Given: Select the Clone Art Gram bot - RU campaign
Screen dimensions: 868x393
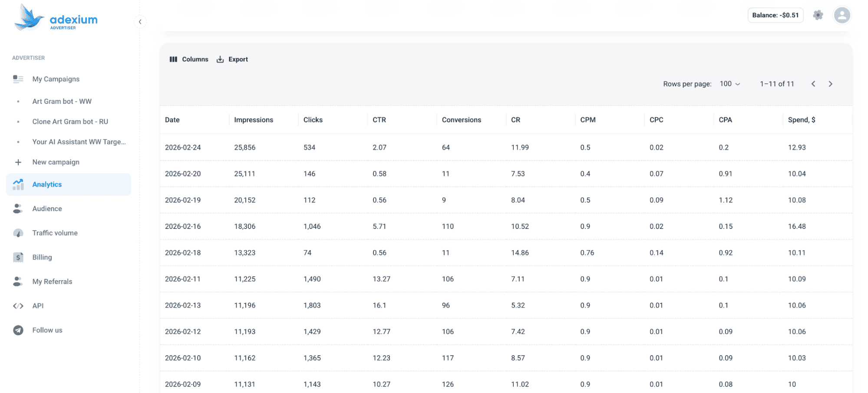Looking at the screenshot, I should 70,122.
